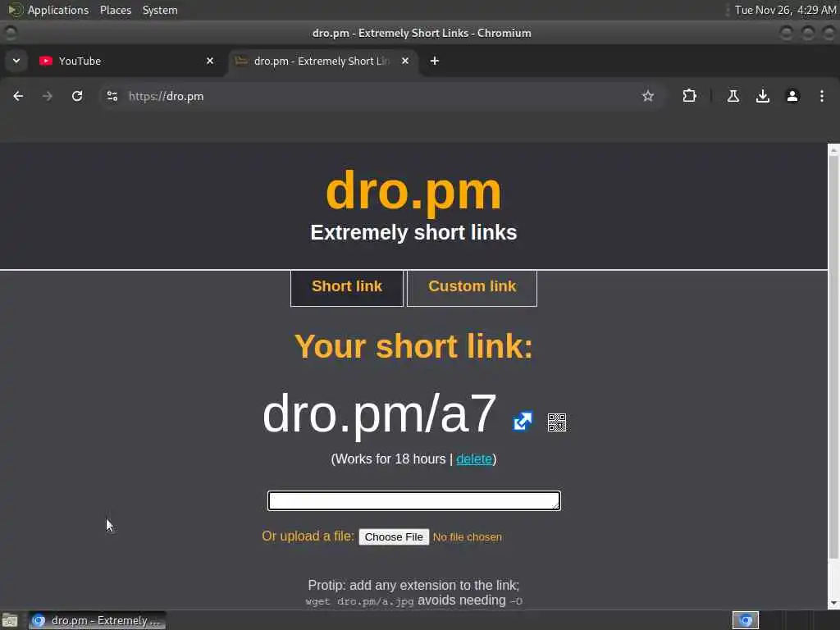
Task: Switch to the YouTube tab
Action: point(127,61)
